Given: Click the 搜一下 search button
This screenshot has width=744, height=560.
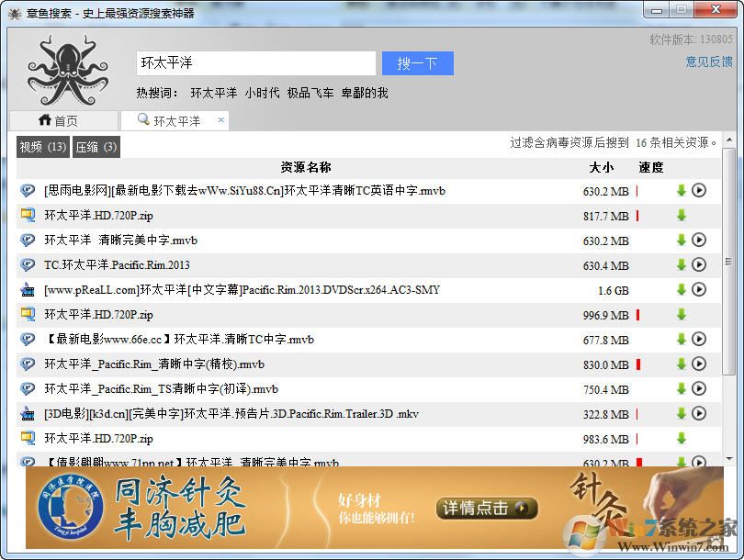Looking at the screenshot, I should [x=417, y=63].
